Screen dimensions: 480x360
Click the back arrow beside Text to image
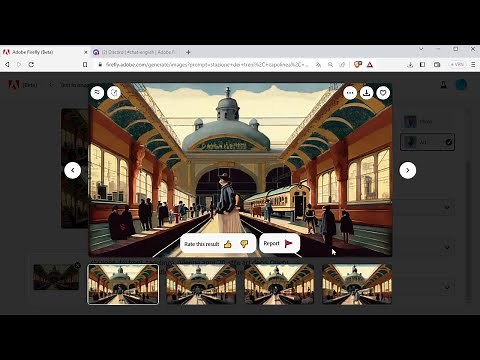coord(51,85)
